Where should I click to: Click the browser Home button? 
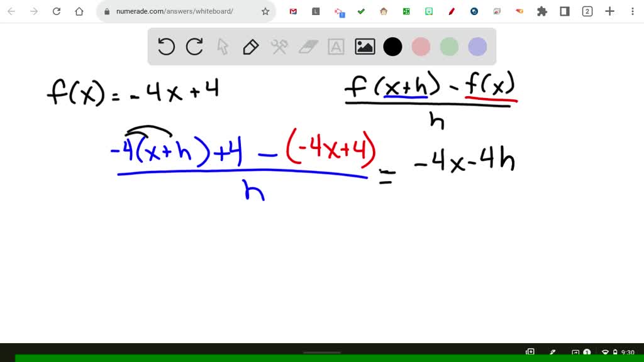pyautogui.click(x=78, y=11)
